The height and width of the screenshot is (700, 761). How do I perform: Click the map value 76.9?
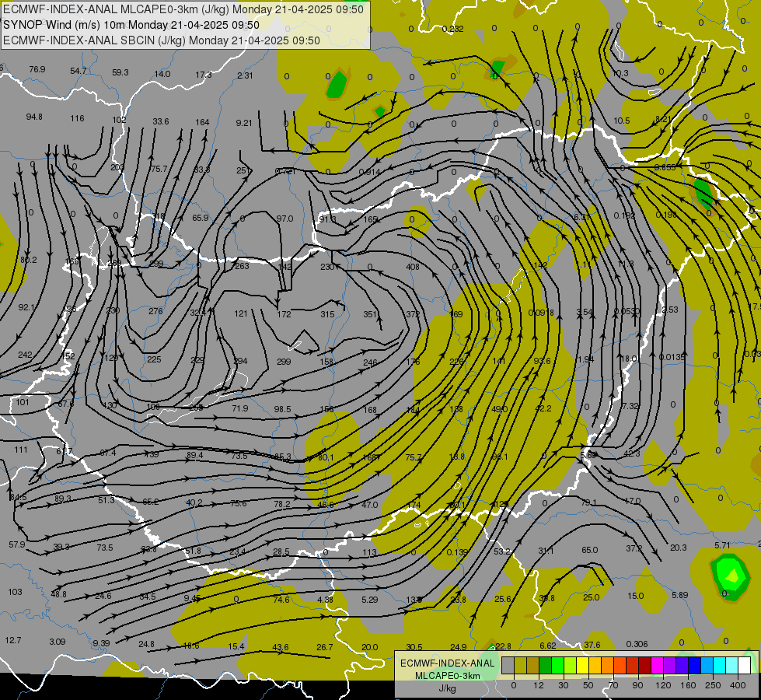tap(37, 69)
